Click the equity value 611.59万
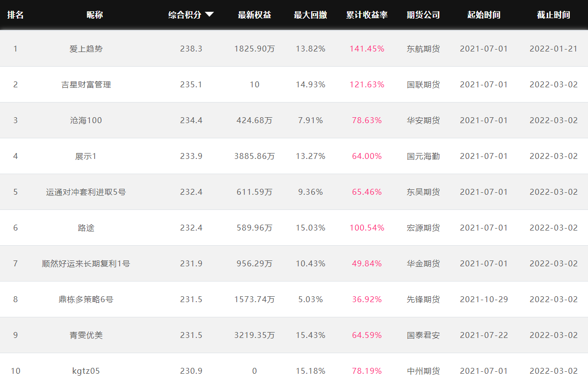Screen dimensions: 588x387 (255, 192)
